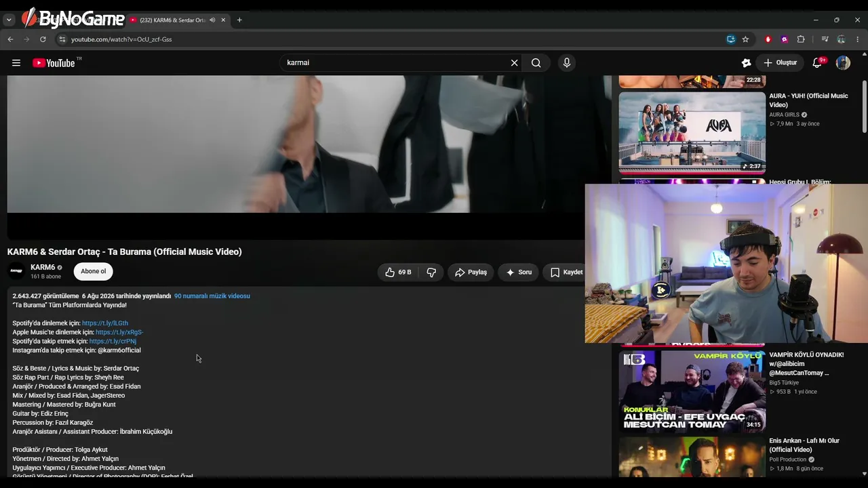This screenshot has height=488, width=868.
Task: Open the purple extension icon
Action: (x=785, y=39)
